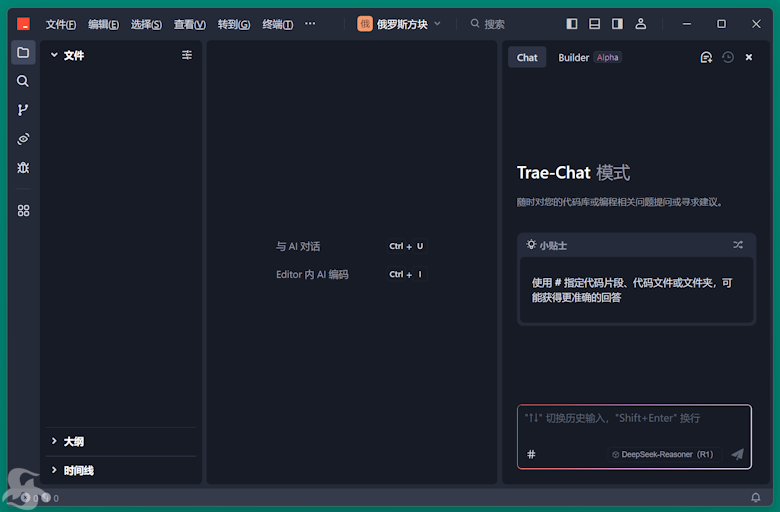
Task: Open the Run and Debug bug icon
Action: click(x=23, y=167)
